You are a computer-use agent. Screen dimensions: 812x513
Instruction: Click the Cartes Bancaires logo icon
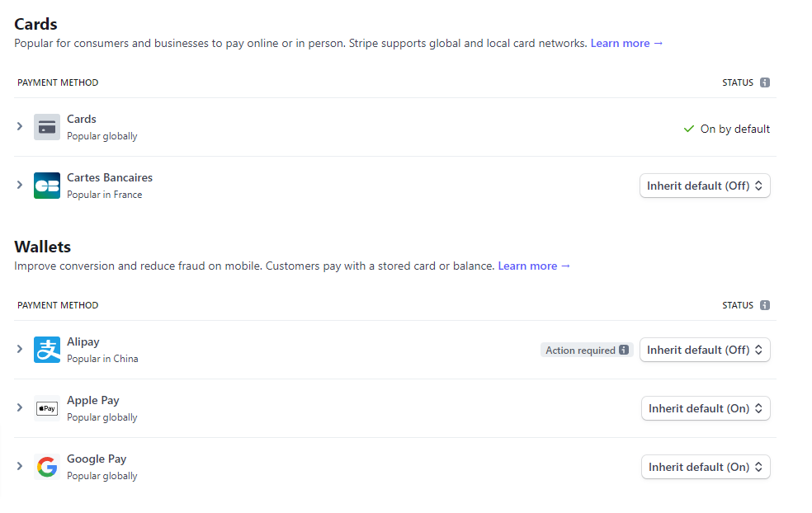click(x=47, y=186)
